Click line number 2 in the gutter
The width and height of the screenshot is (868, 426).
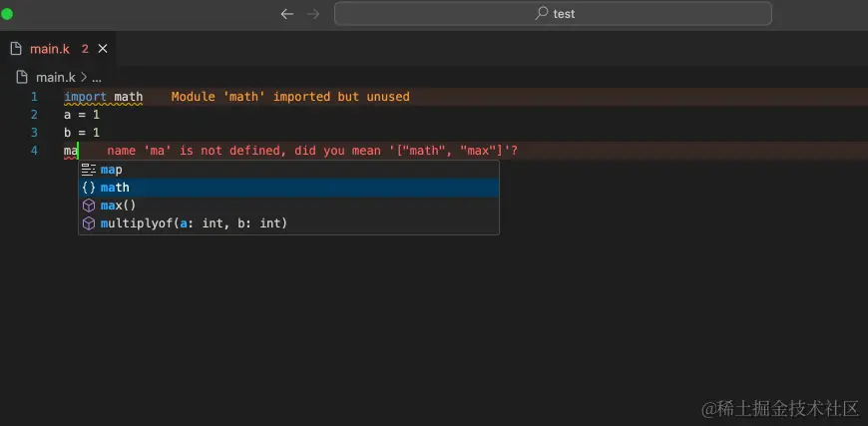[34, 115]
